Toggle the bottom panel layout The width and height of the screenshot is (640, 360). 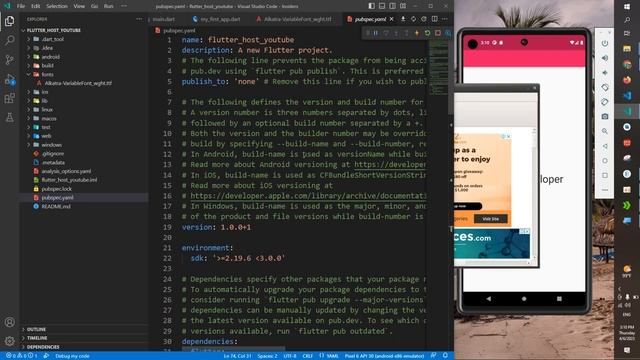[382, 6]
